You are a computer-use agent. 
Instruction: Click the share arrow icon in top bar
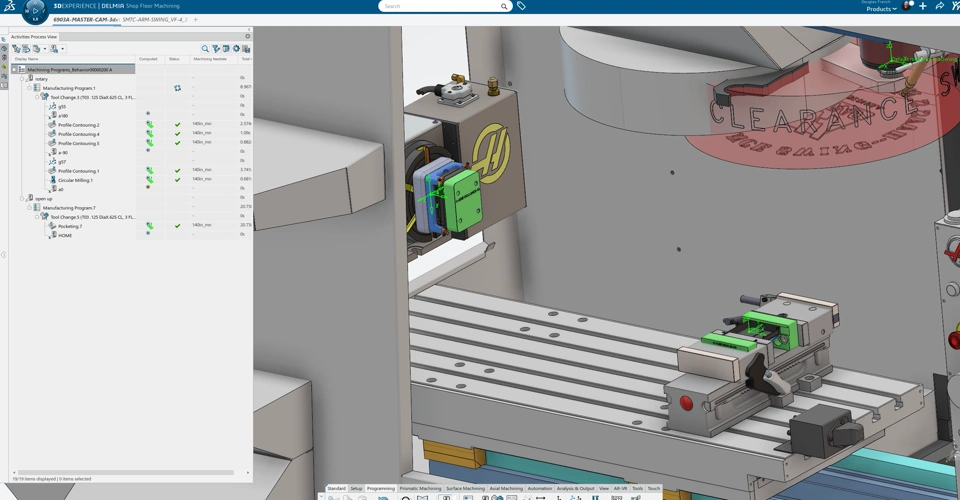939,6
